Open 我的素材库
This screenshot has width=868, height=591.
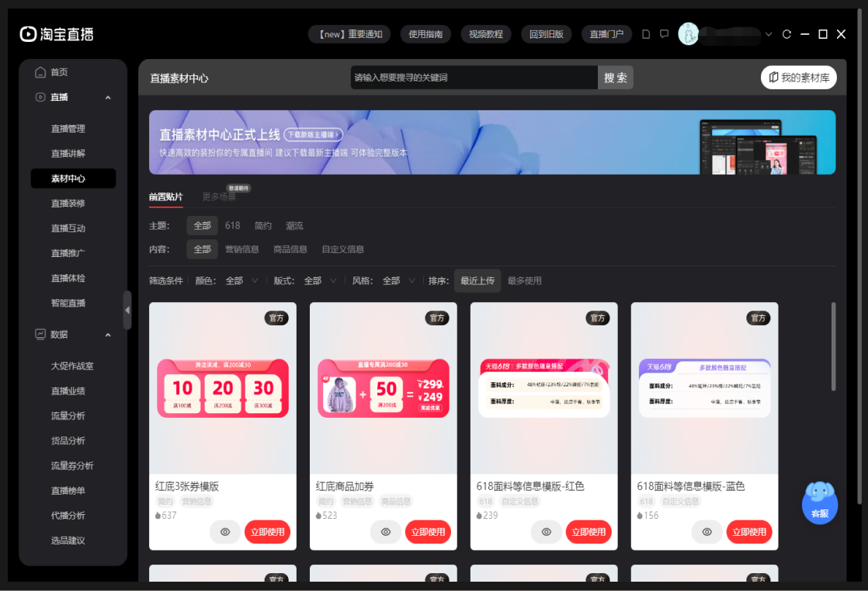(798, 78)
